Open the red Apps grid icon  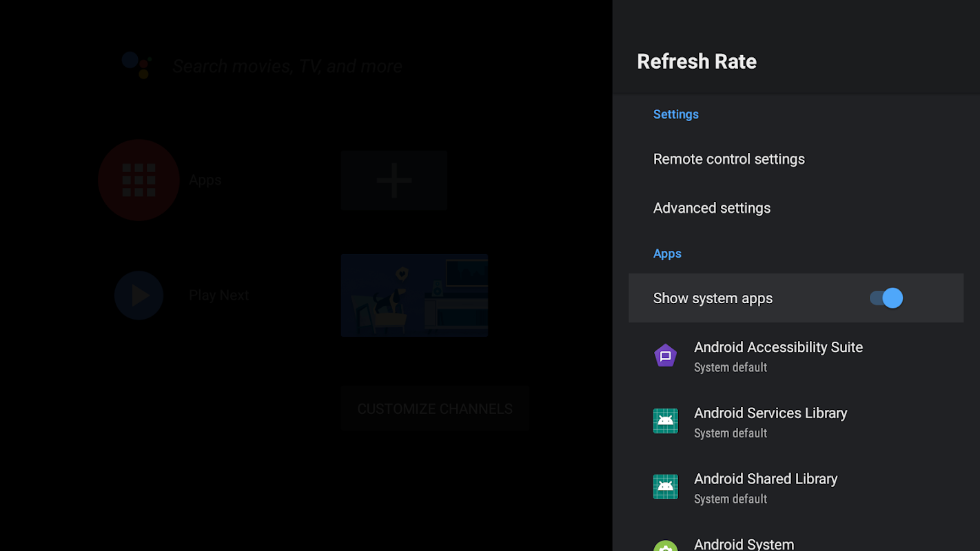(x=139, y=180)
